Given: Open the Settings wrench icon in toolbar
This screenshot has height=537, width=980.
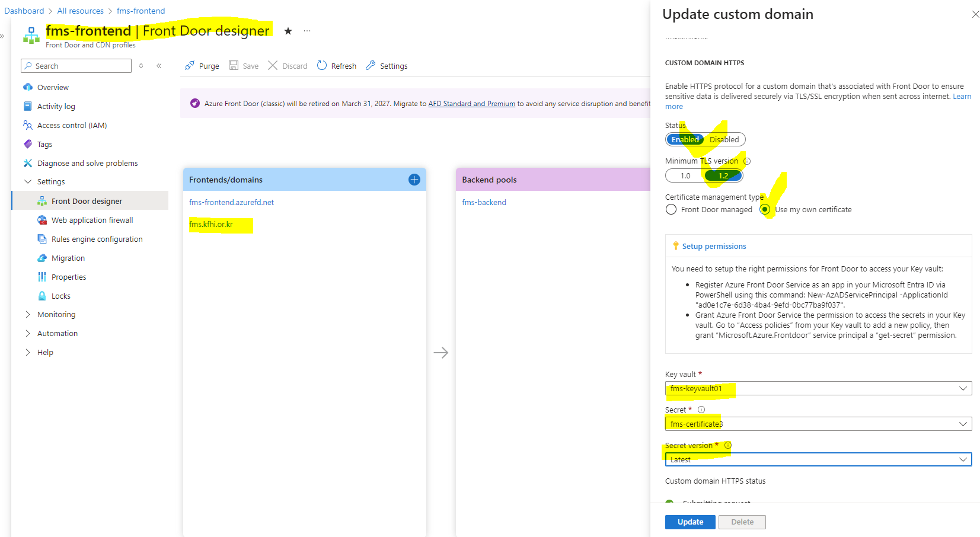Looking at the screenshot, I should pos(371,66).
